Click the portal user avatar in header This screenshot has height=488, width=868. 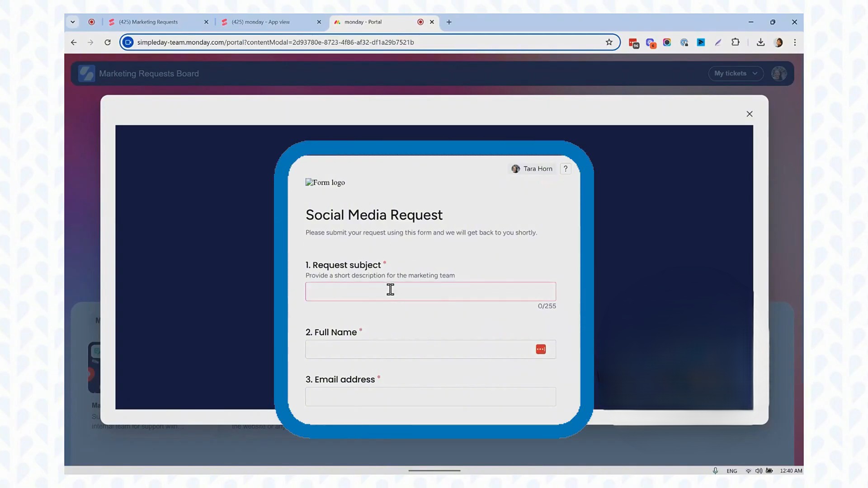779,73
